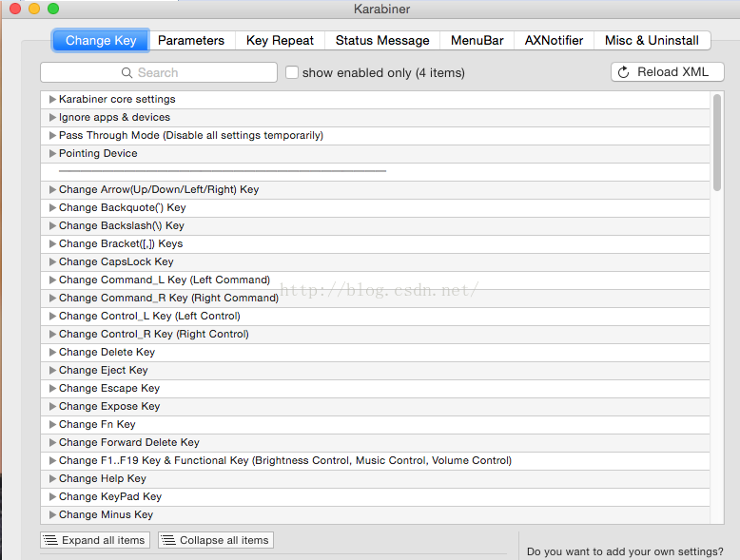
Task: Click the settings list vertical scrollbar
Action: (x=717, y=143)
